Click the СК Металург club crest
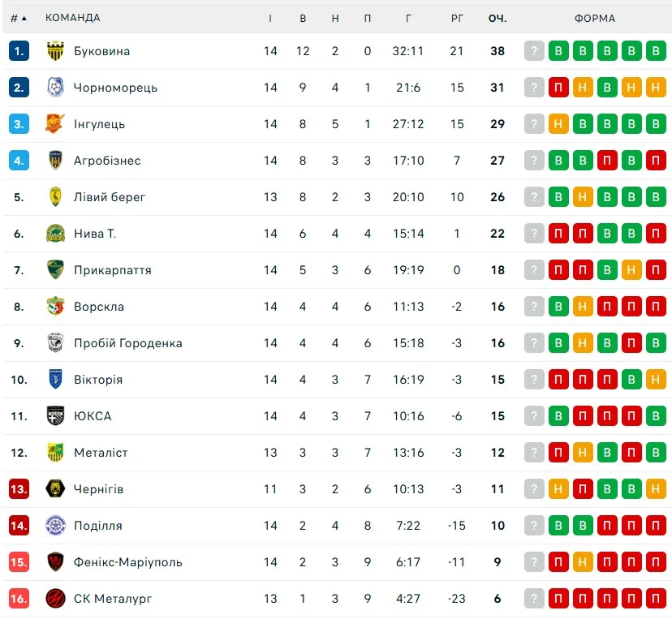Screen dimensions: 672x619 (55, 599)
